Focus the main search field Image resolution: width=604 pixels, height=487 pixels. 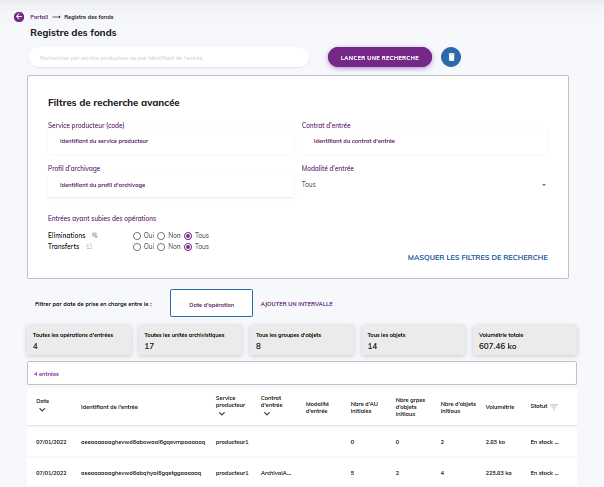coord(168,58)
